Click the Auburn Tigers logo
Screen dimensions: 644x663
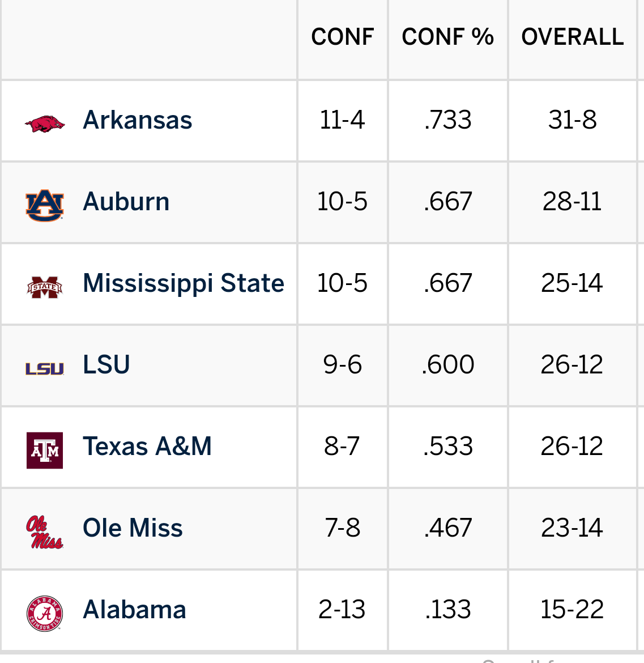tap(45, 205)
